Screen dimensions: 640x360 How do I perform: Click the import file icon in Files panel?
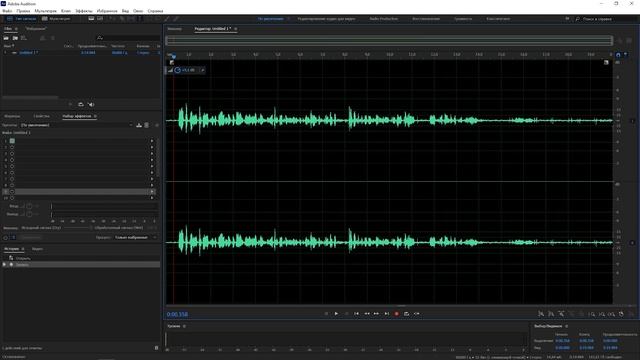15,38
